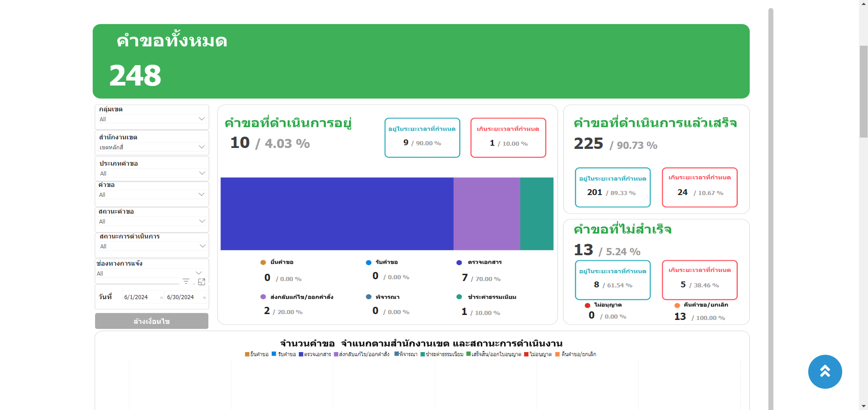Open the สำนักงานเขต dropdown showing เขตหลักสี่
This screenshot has height=410, width=868.
201,147
